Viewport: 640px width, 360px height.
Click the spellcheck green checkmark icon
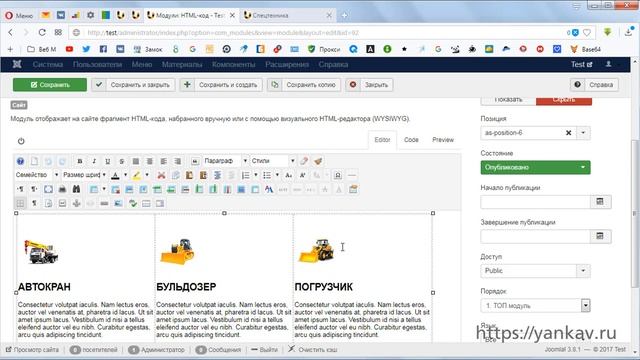132,203
